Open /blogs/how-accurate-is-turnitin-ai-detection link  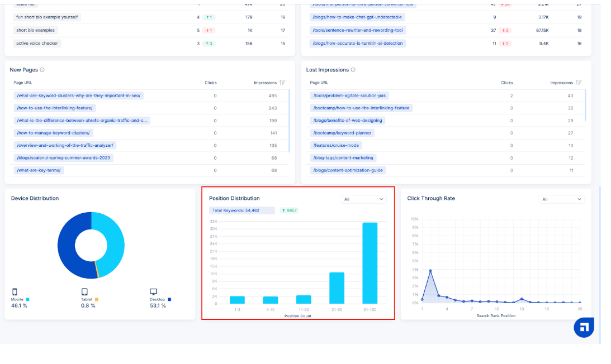tap(357, 44)
